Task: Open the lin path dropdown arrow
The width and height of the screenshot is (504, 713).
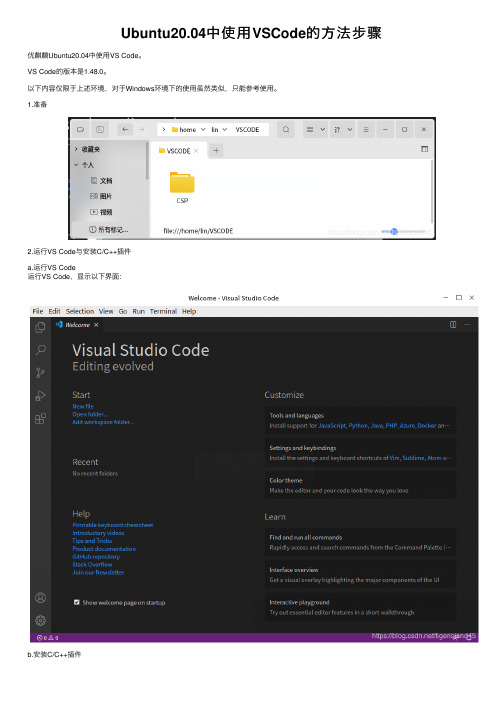Action: coord(225,130)
